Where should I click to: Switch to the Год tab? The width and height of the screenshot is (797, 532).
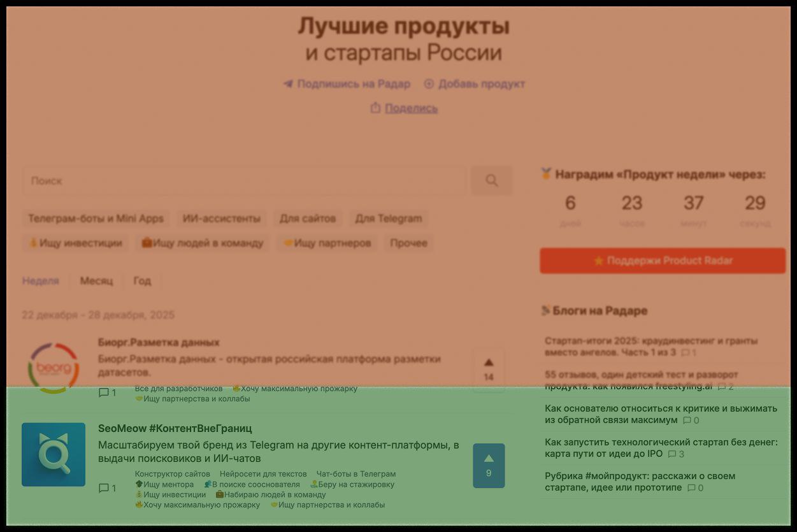(142, 281)
